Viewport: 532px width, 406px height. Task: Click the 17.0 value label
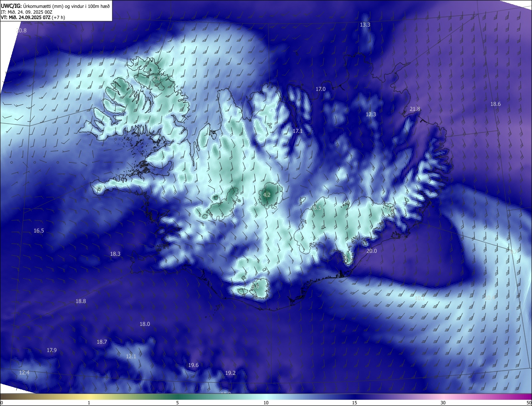[x=320, y=89]
